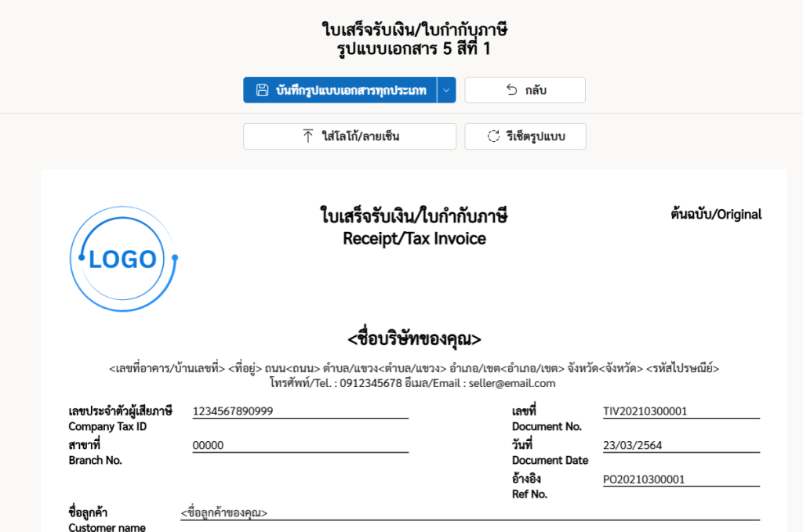Select the company address placeholder line
Viewport: 803px width, 532px height.
(x=414, y=367)
